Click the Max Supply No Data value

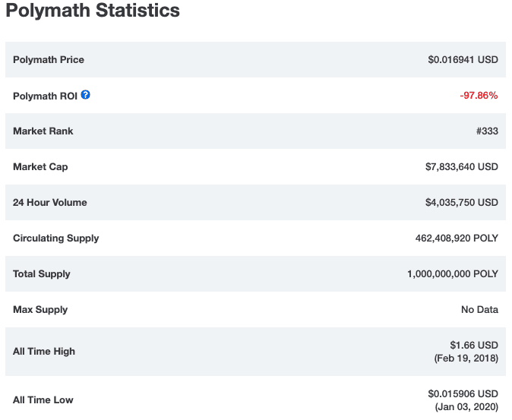point(479,310)
